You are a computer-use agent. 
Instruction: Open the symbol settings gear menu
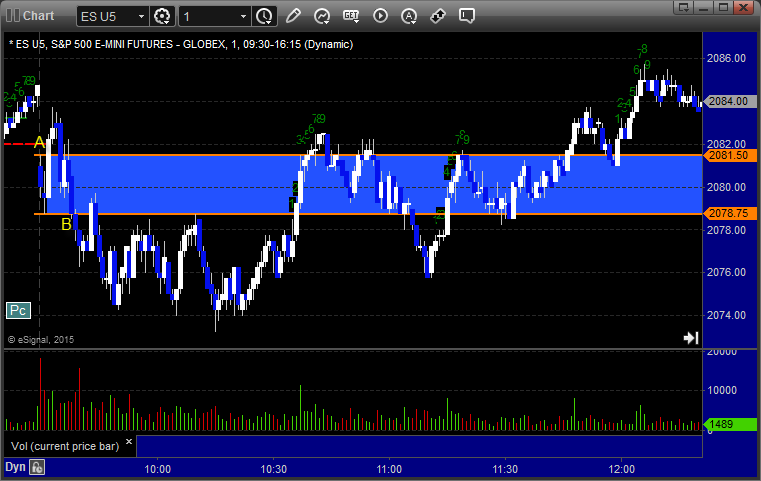[162, 16]
